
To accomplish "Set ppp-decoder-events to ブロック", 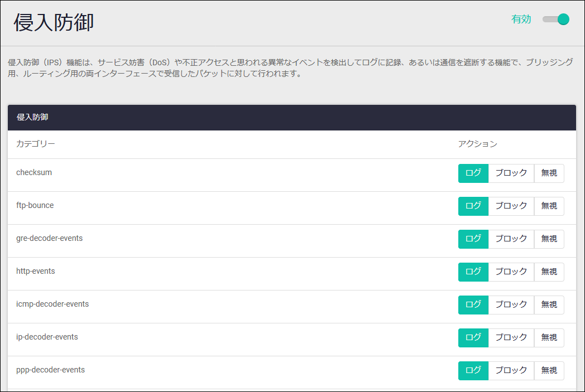I will [x=511, y=370].
